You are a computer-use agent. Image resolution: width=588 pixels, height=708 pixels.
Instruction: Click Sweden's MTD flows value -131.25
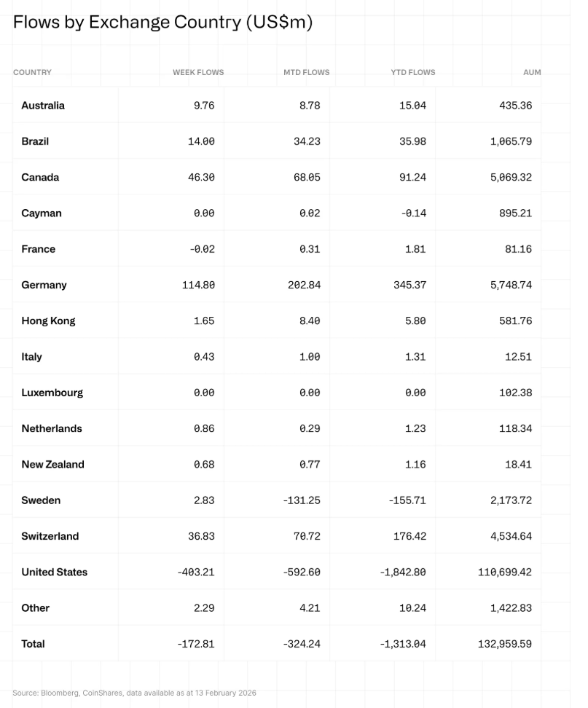tap(302, 500)
